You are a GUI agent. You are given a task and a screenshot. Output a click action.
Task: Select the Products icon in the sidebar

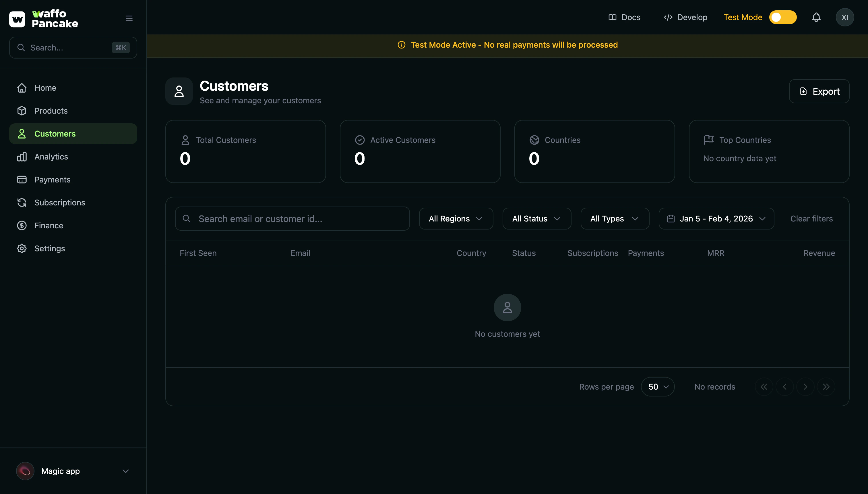pyautogui.click(x=22, y=111)
